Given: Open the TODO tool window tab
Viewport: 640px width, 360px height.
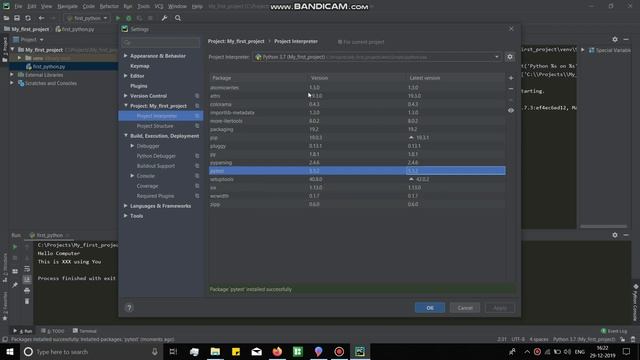Looking at the screenshot, I should 53,331.
